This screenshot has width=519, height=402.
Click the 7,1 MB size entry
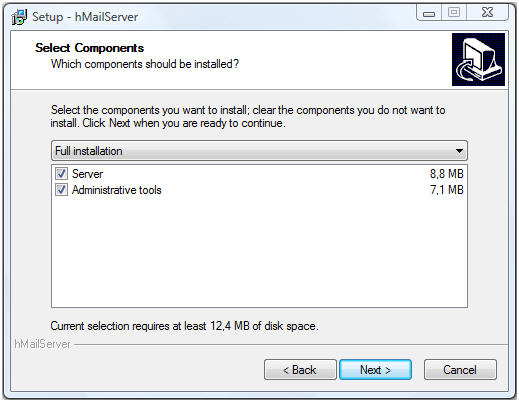447,190
